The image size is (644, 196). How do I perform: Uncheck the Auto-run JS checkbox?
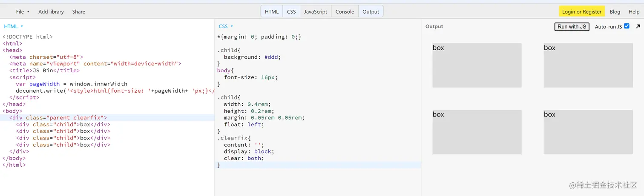coord(627,26)
